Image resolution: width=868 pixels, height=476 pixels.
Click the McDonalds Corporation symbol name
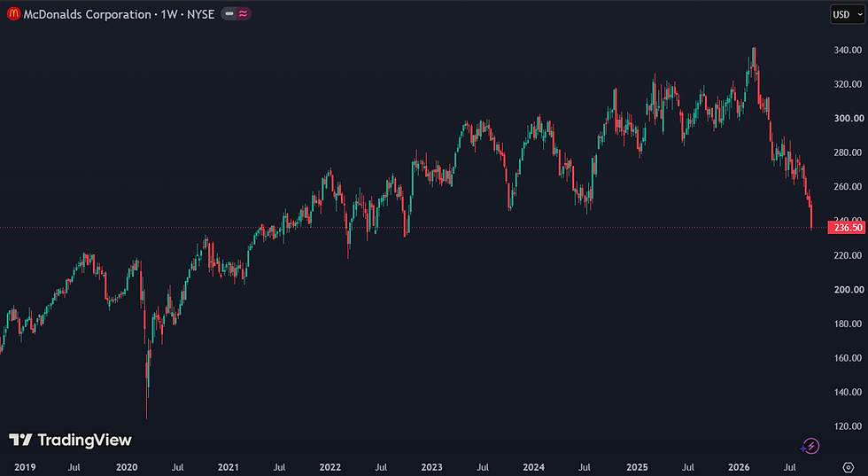[x=88, y=14]
